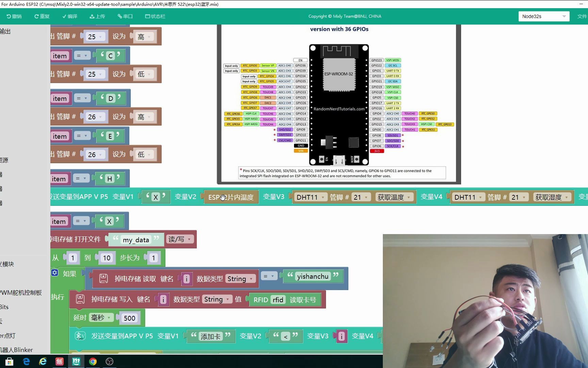
Task: Click the item variable beside 'E'
Action: 60,136
